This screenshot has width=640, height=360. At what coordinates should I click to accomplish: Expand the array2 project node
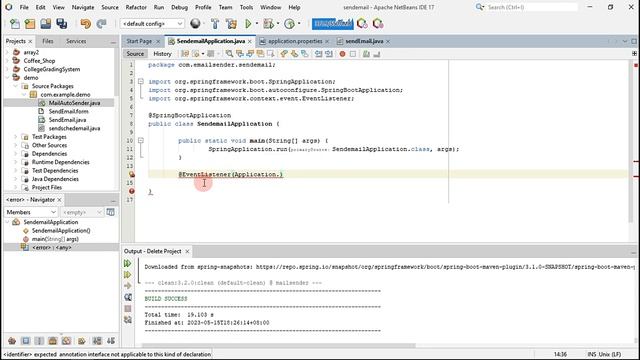click(7, 52)
